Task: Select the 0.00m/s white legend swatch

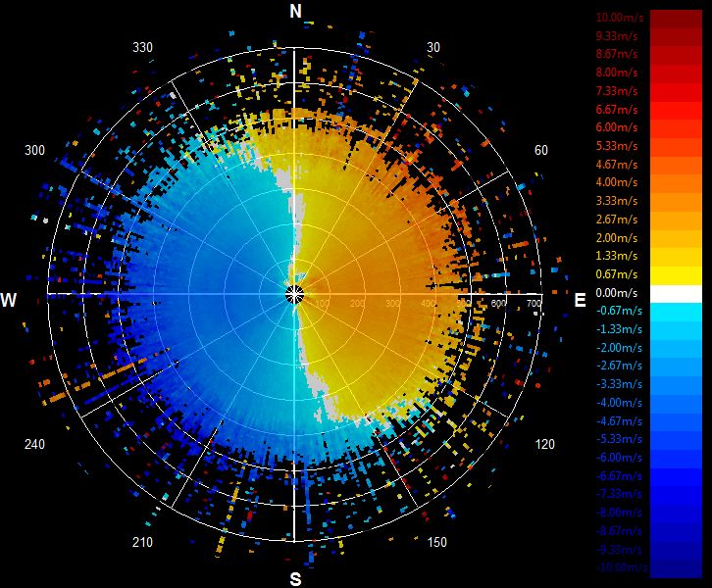Action: pyautogui.click(x=676, y=294)
